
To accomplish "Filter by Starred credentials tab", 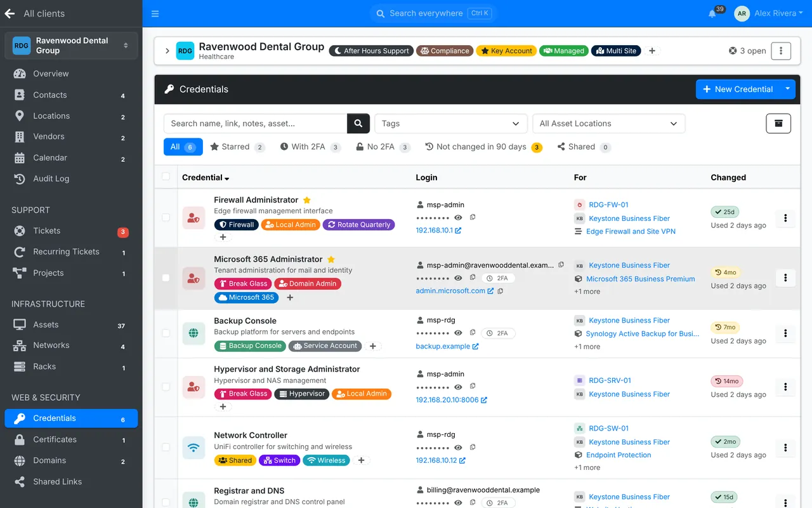I will point(237,147).
